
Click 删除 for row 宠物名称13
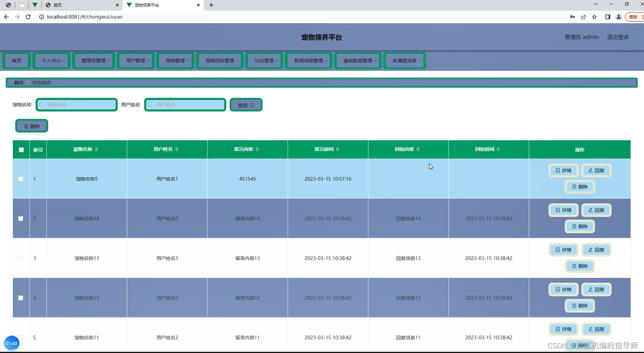click(580, 267)
